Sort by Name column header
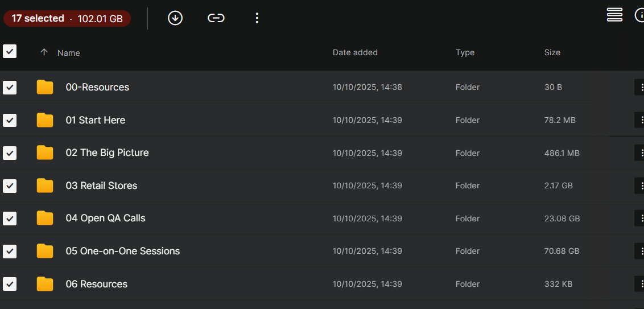 [69, 53]
